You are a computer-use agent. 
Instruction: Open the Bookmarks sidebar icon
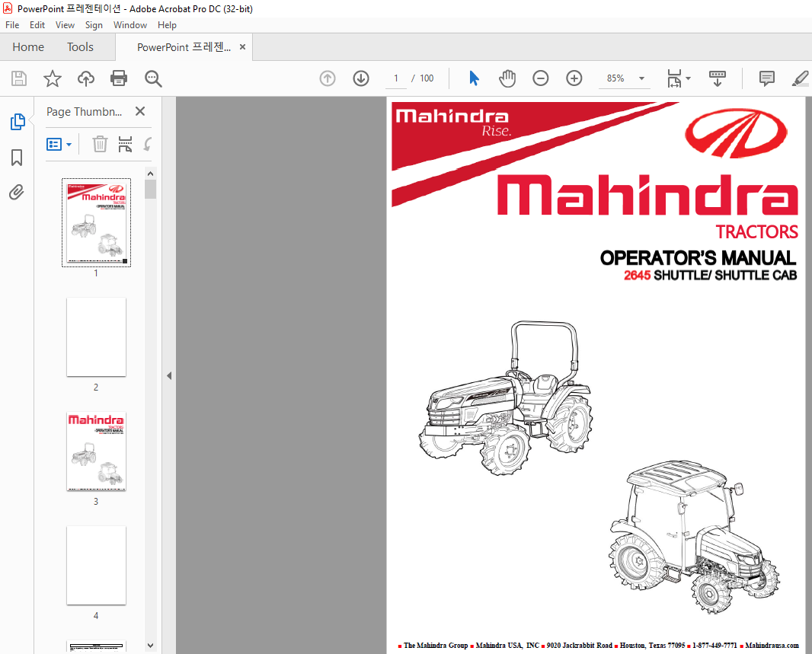point(17,158)
